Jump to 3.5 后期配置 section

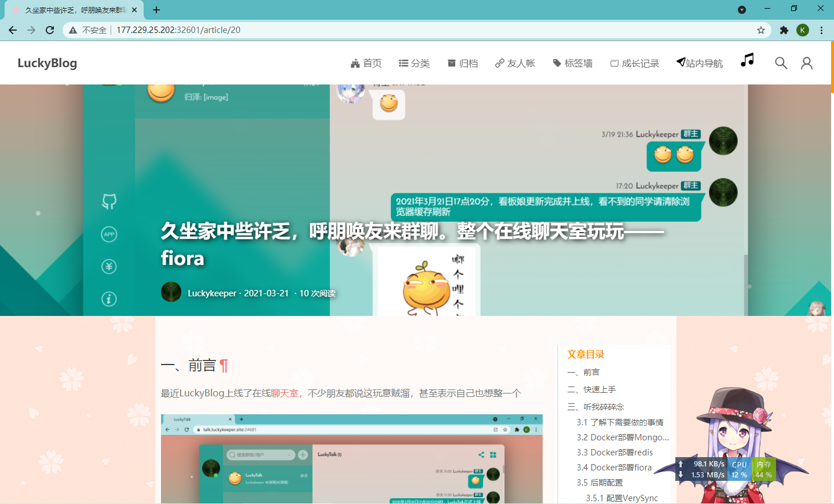pos(599,483)
